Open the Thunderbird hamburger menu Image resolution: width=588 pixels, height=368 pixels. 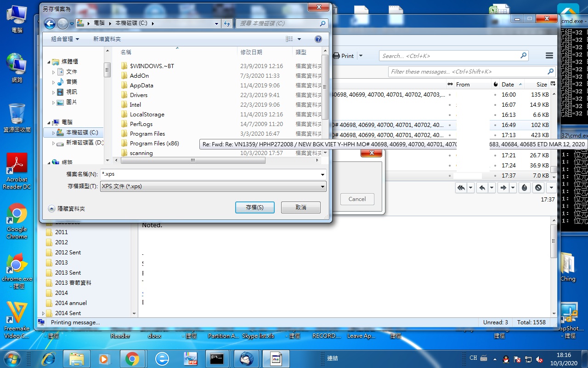(549, 56)
